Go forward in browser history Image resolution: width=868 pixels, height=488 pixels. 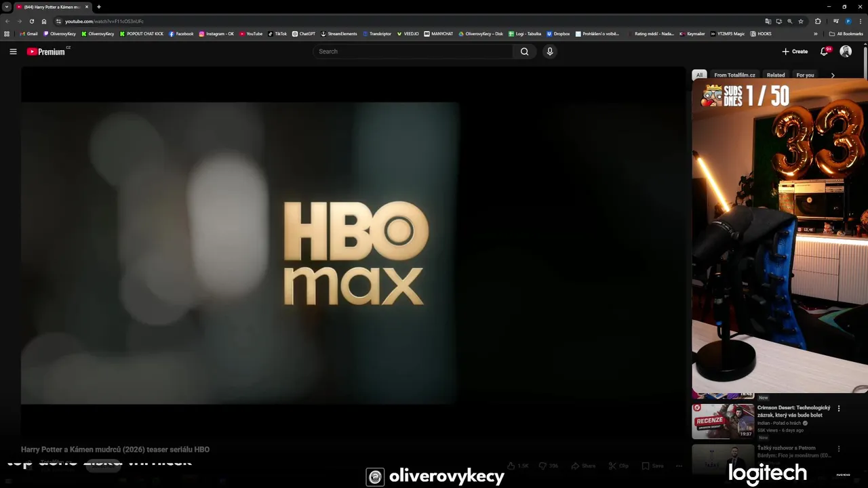20,21
